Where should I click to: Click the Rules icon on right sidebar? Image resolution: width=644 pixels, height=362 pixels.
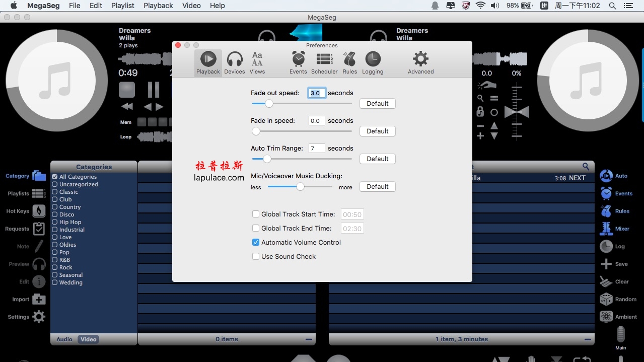[606, 211]
